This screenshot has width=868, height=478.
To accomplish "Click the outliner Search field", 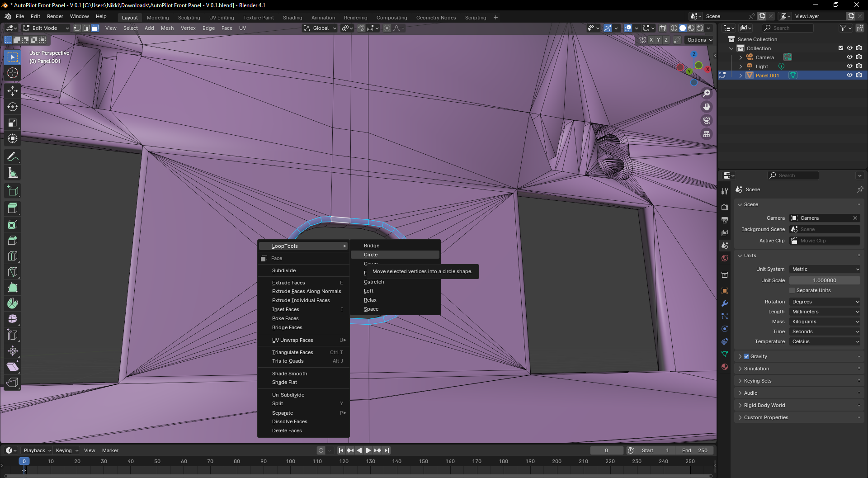I will coord(788,28).
